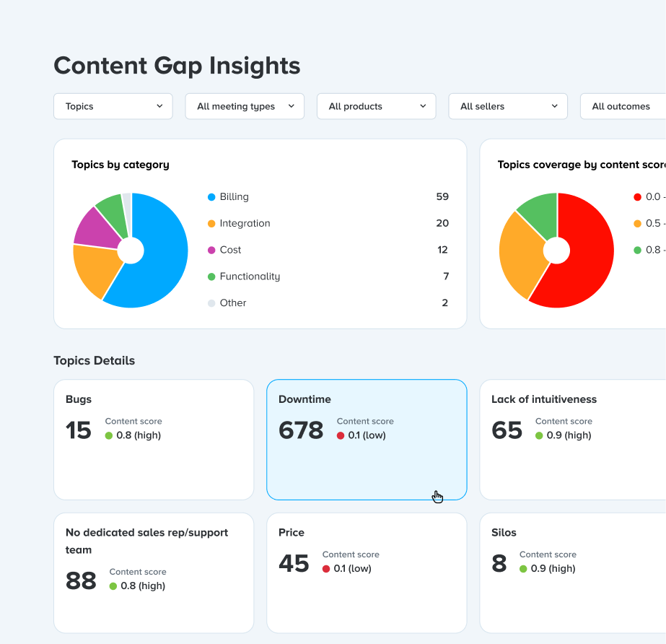Open the No dedicated sales rep card

tap(154, 573)
